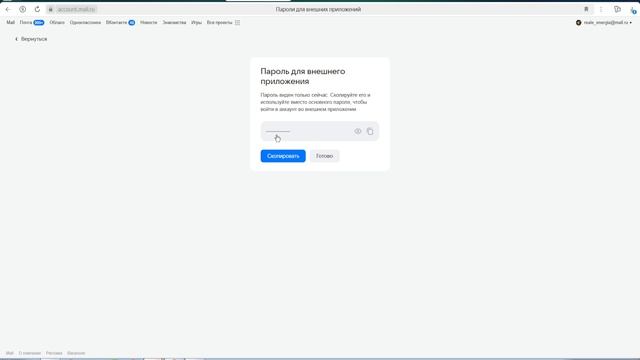Open the account email dropdown menu
This screenshot has width=640, height=360.
pos(608,22)
